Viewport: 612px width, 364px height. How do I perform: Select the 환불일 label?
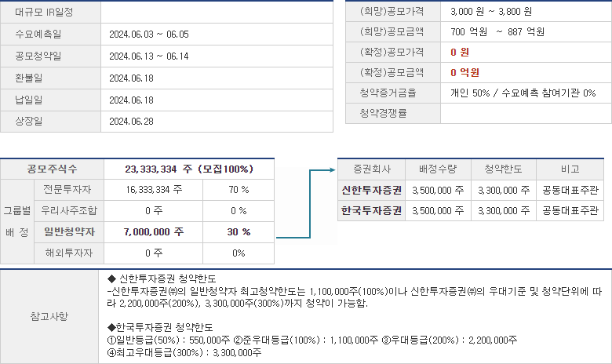click(29, 78)
